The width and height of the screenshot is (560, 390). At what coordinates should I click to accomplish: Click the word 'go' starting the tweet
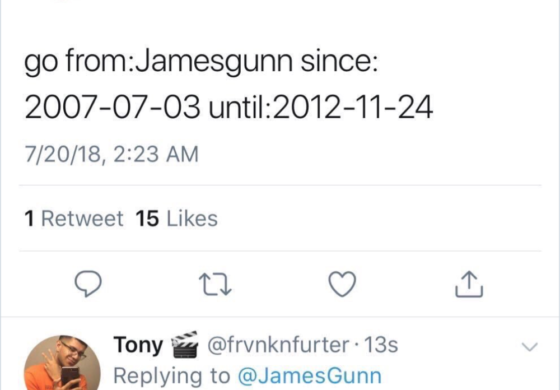pos(41,63)
